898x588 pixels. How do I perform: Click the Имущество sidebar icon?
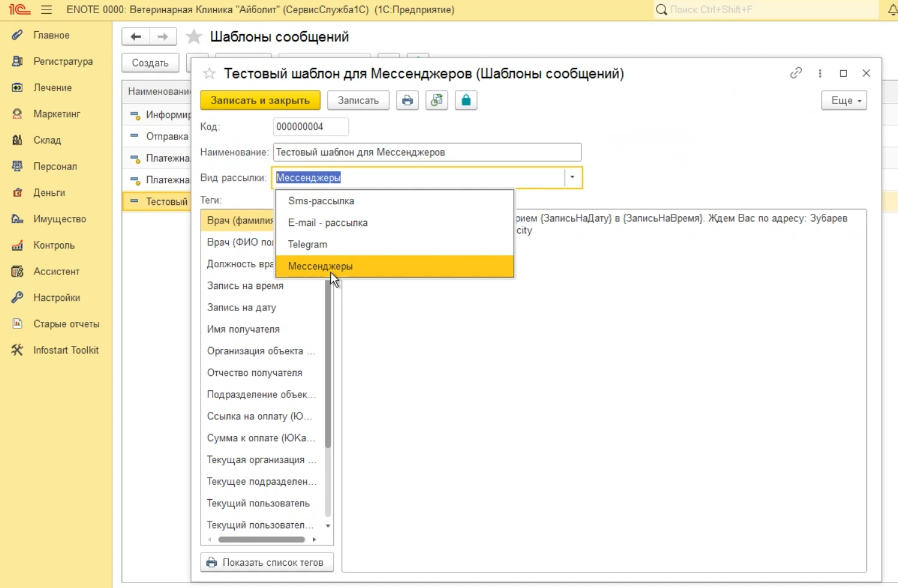pos(17,219)
